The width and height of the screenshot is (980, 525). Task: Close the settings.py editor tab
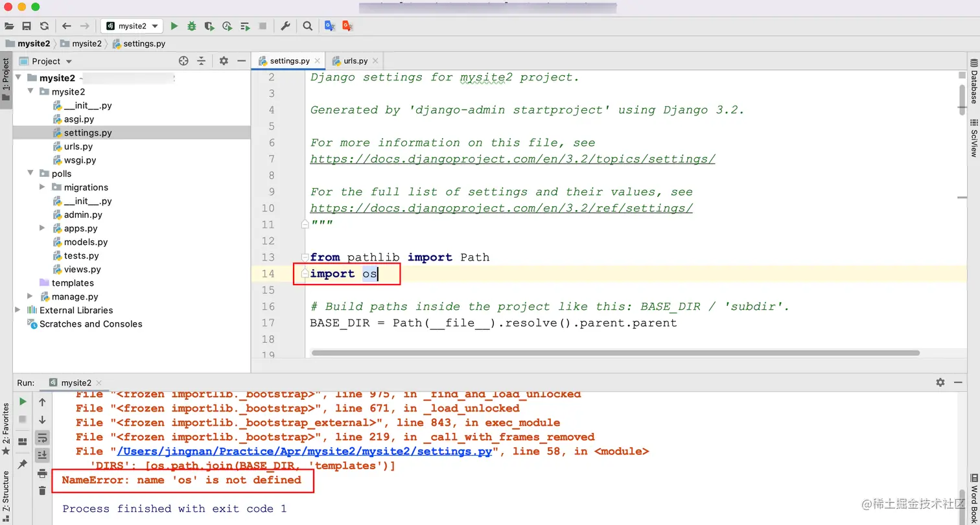pyautogui.click(x=318, y=61)
